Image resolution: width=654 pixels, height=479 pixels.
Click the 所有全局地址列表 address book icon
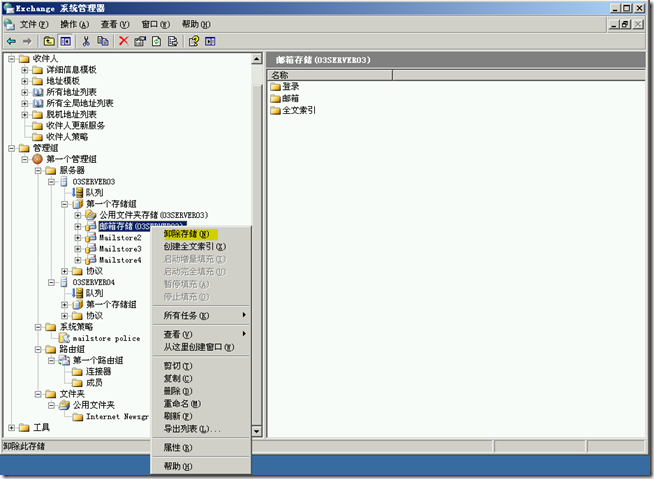[38, 103]
